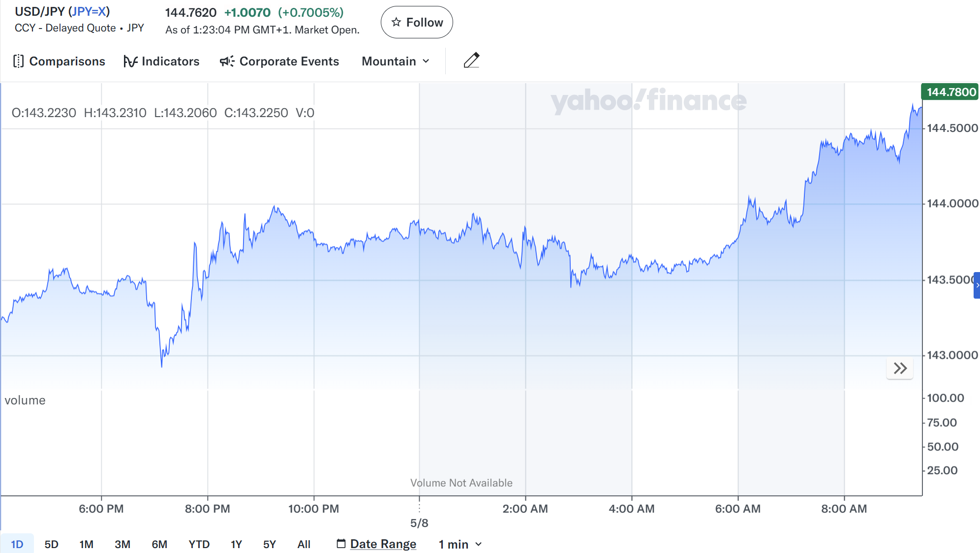Click the Comparisons bracket icon
Image resolution: width=980 pixels, height=553 pixels.
point(18,61)
